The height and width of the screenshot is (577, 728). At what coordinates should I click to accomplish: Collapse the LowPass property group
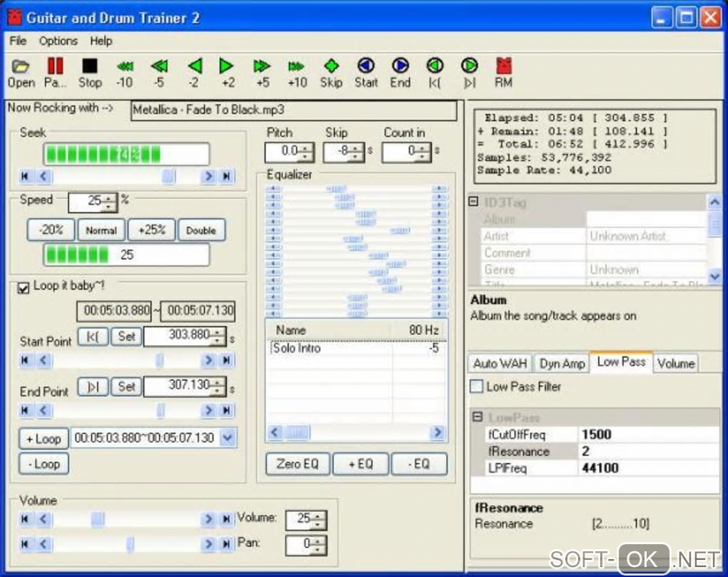477,417
